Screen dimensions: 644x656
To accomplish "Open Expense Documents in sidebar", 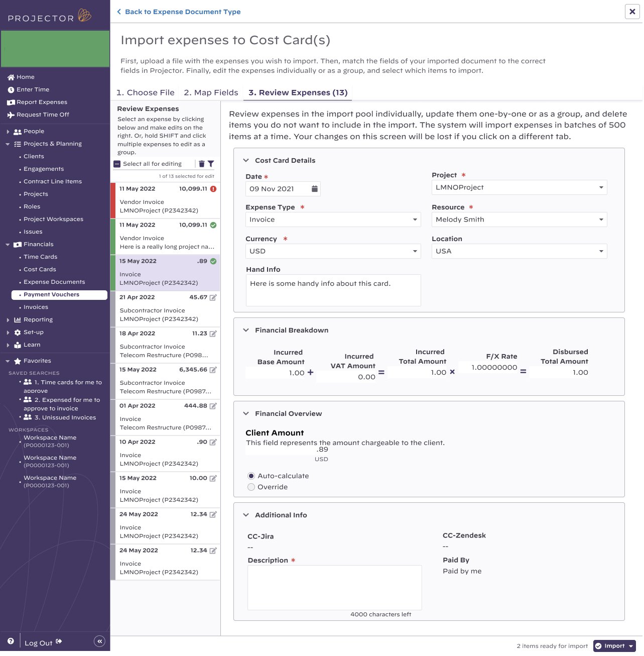I will (x=54, y=282).
